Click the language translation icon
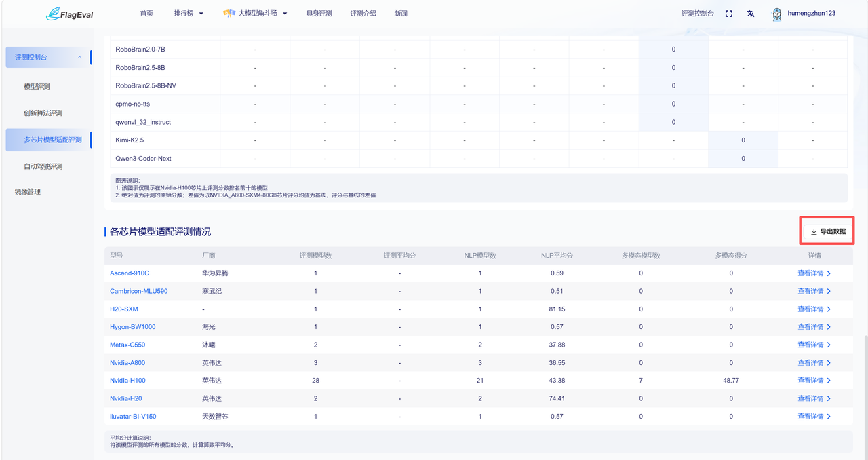This screenshot has height=460, width=868. (x=751, y=14)
